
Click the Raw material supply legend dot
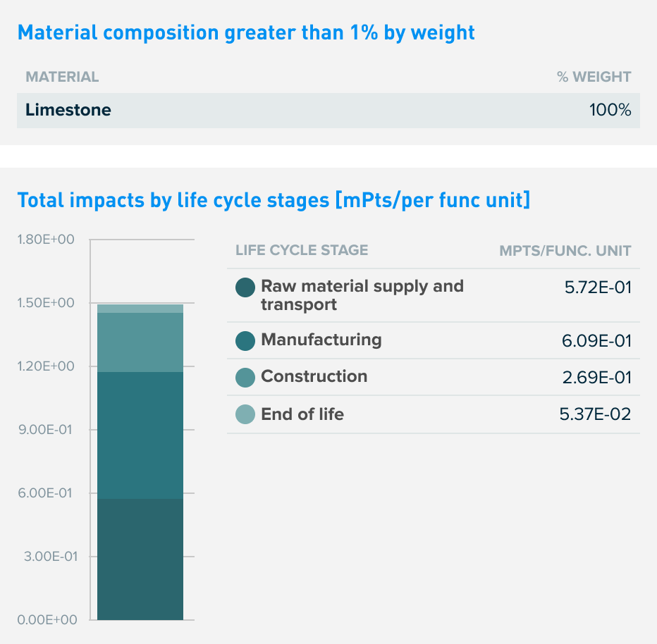pyautogui.click(x=245, y=287)
